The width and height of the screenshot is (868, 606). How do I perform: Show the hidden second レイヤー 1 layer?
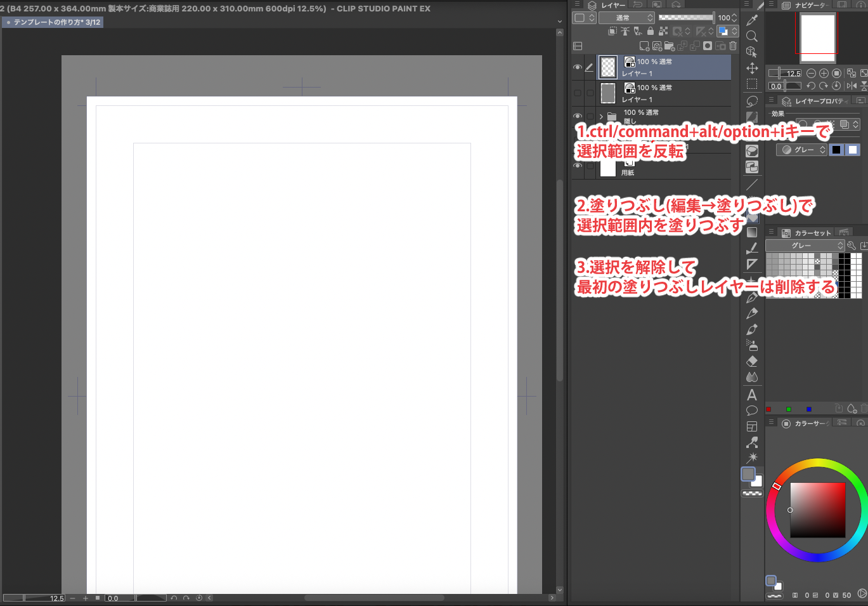[x=577, y=93]
